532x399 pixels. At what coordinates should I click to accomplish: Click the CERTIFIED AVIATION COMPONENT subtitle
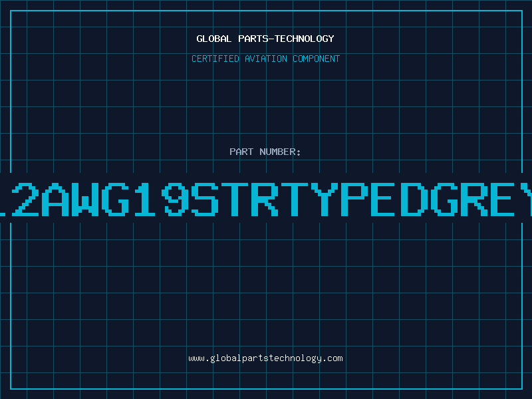pos(265,59)
